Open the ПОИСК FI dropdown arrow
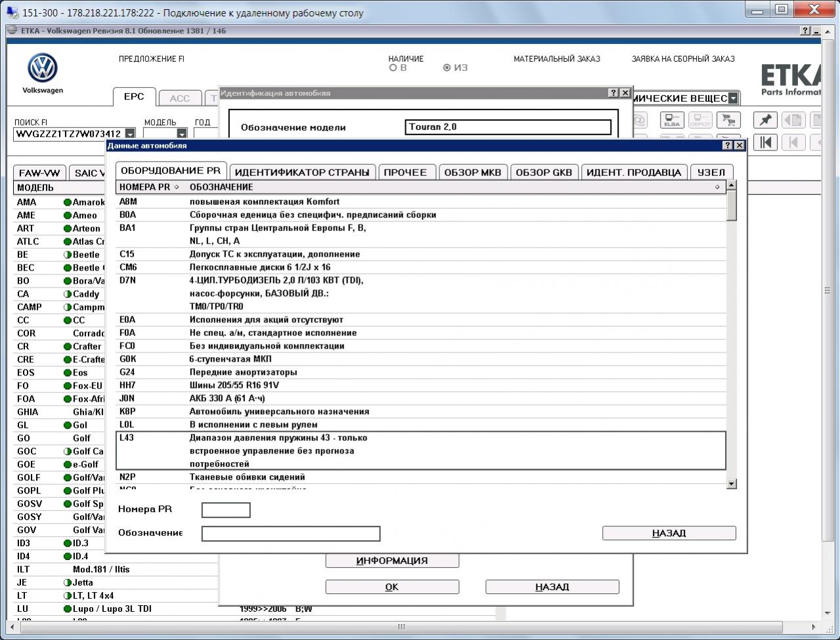This screenshot has height=640, width=840. pyautogui.click(x=130, y=134)
